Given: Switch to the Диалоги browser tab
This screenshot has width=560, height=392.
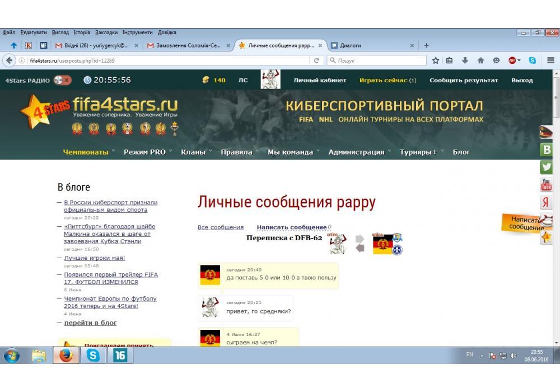Looking at the screenshot, I should (x=370, y=45).
